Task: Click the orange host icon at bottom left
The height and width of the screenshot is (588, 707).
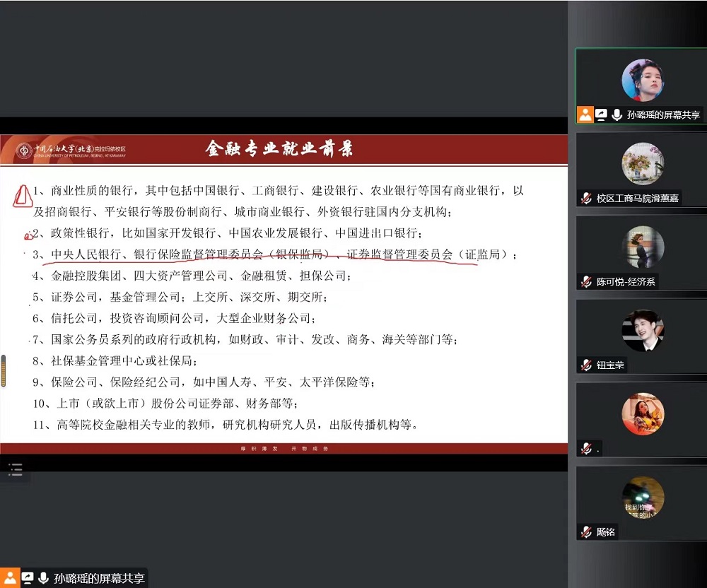Action: pyautogui.click(x=10, y=577)
